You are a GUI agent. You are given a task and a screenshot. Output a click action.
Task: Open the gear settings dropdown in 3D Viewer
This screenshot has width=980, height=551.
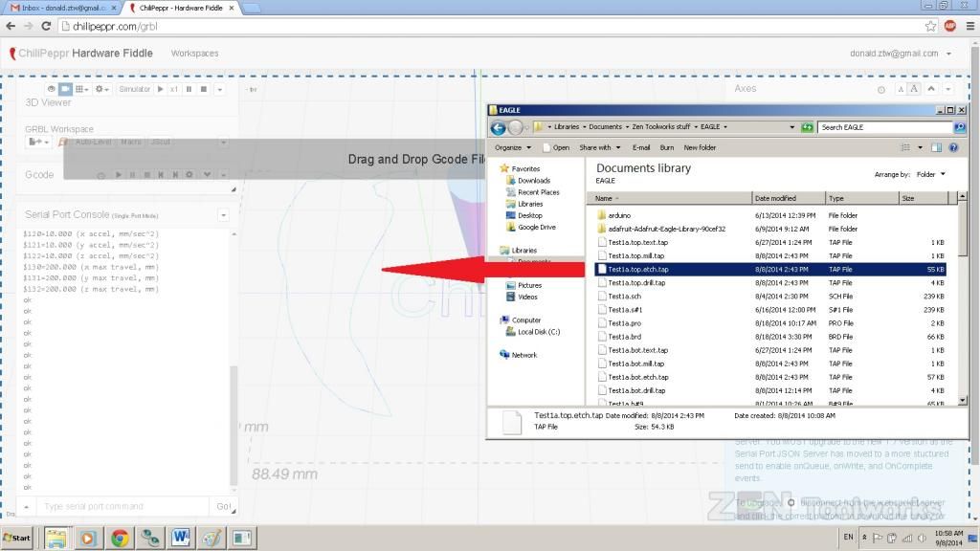[101, 89]
